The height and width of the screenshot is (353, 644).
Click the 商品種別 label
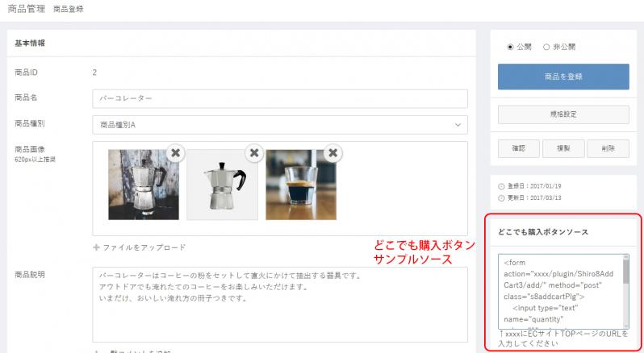pyautogui.click(x=30, y=123)
